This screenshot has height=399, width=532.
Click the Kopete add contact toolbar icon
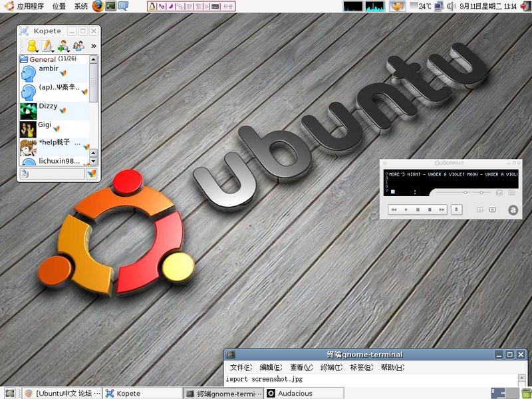point(63,46)
